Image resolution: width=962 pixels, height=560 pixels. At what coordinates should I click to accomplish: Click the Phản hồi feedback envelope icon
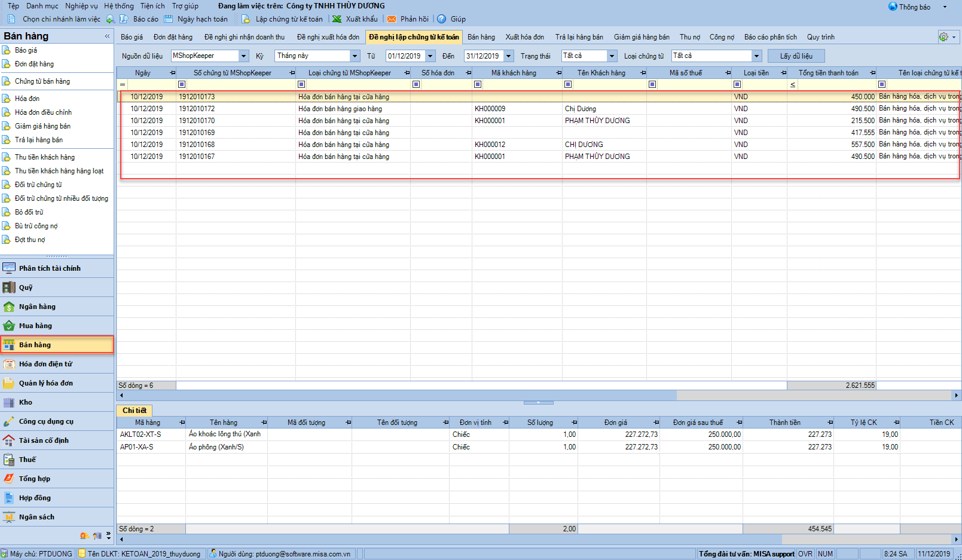(x=392, y=19)
